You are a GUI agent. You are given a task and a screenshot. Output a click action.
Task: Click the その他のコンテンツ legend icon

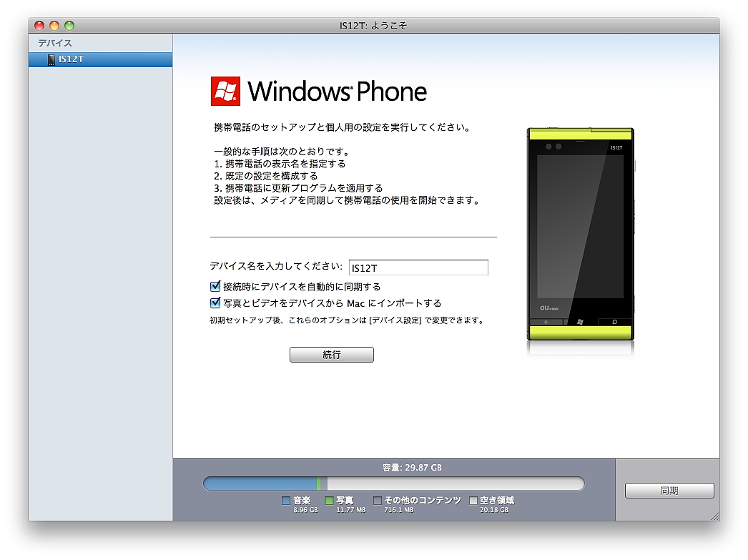[x=378, y=500]
